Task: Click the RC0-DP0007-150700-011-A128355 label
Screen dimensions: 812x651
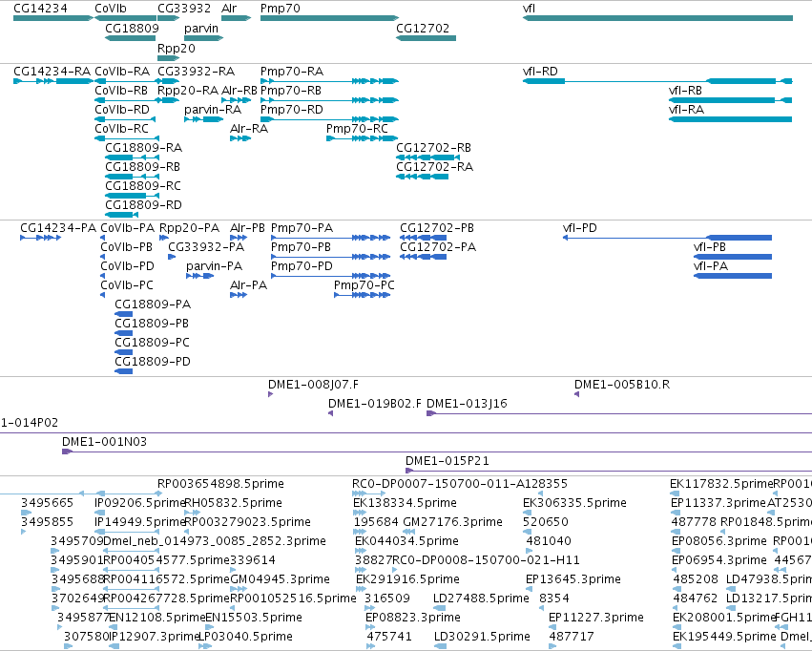Action: point(460,484)
